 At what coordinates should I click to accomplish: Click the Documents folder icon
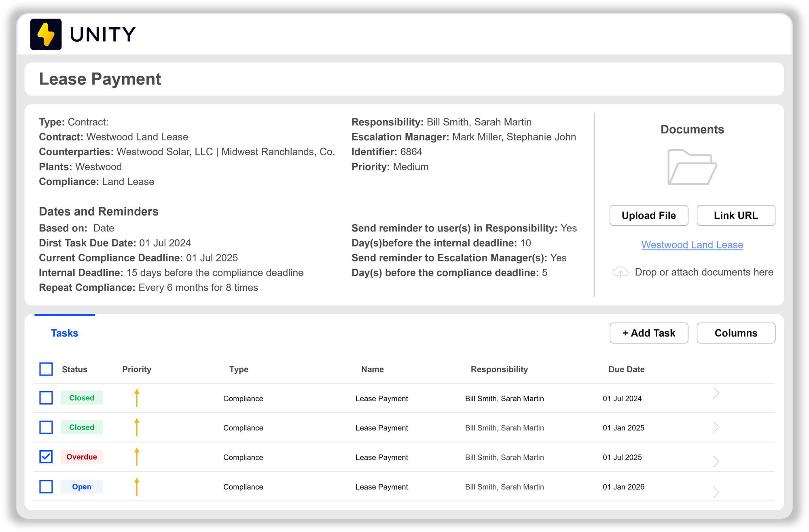point(692,167)
